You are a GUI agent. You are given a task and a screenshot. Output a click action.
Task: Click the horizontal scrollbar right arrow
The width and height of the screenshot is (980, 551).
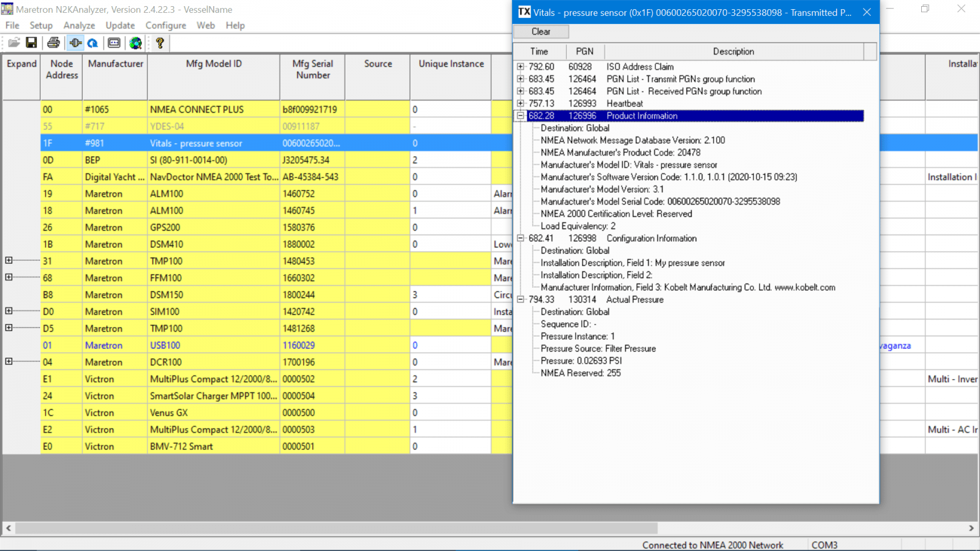971,528
